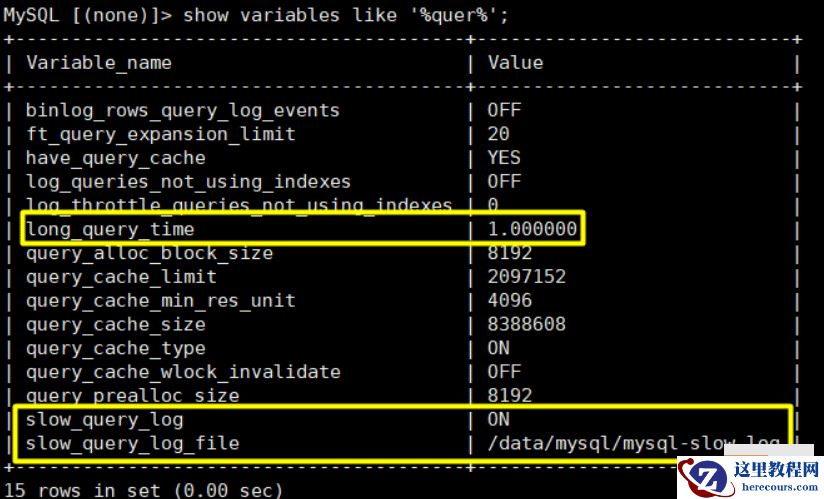Click the query_cache_limit value 2097152
The image size is (824, 499).
pyautogui.click(x=526, y=276)
